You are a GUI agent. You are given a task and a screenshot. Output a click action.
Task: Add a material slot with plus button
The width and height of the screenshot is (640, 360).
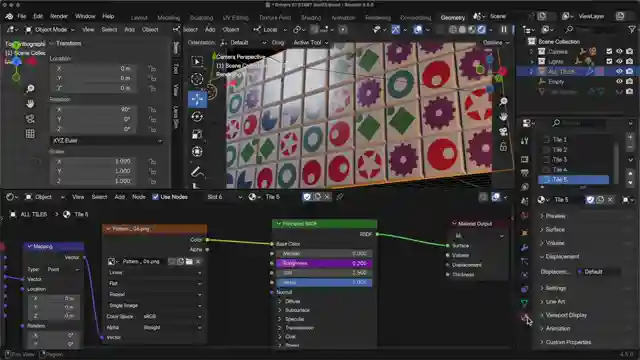pos(631,137)
